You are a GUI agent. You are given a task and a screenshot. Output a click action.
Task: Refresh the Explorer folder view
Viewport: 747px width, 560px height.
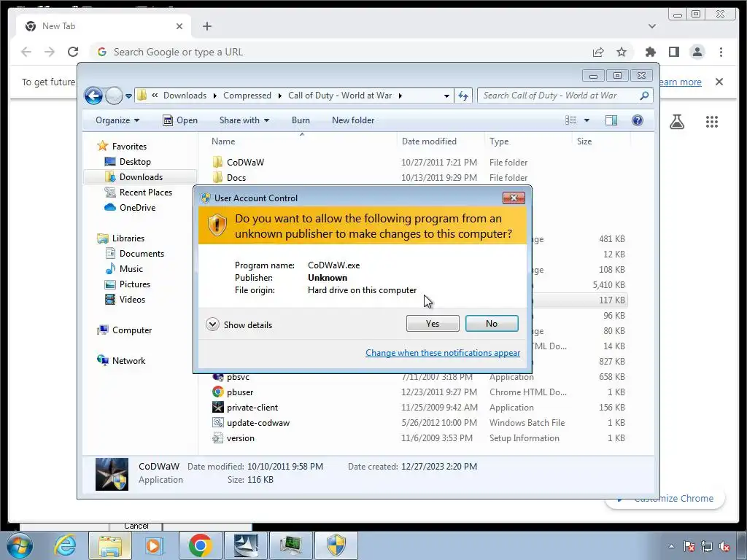(x=463, y=96)
